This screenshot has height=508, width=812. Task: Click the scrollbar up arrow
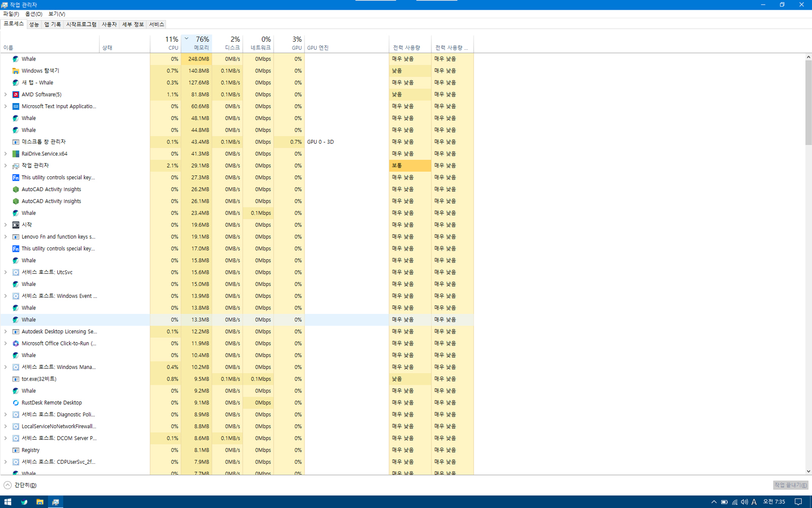[808, 57]
